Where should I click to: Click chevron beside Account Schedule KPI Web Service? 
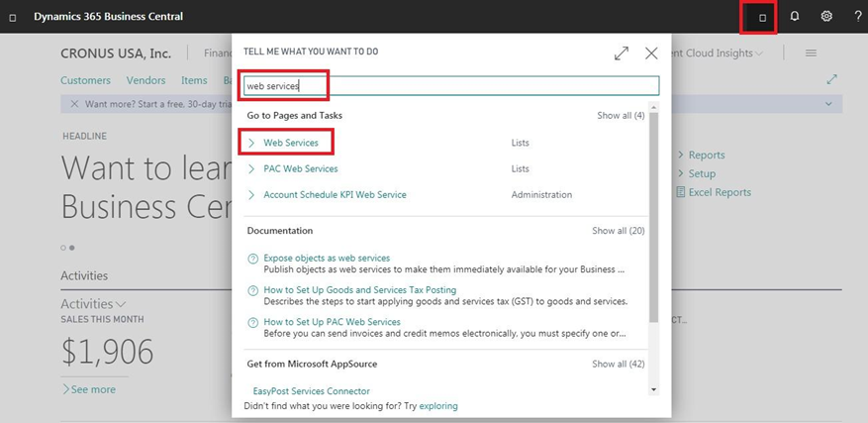[x=251, y=194]
